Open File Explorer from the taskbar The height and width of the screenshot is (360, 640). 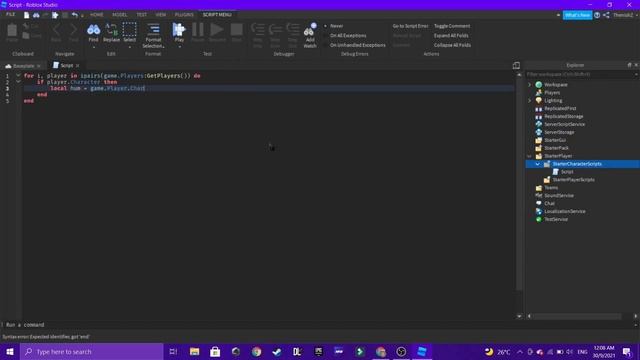[x=194, y=351]
